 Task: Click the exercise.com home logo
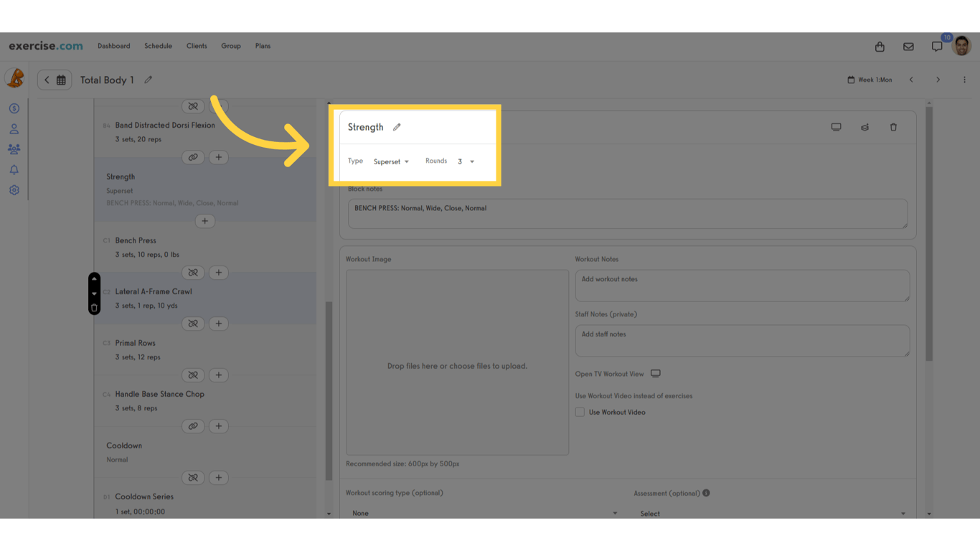click(46, 46)
